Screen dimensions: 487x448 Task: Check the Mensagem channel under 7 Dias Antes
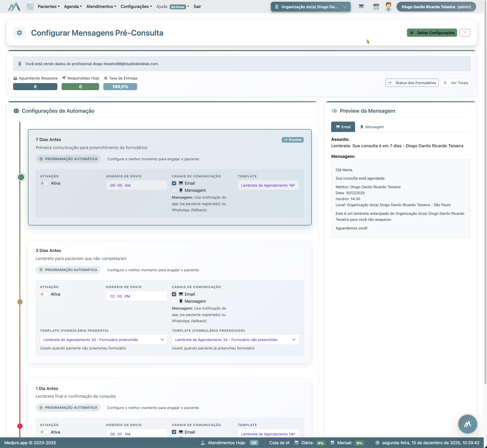174,190
